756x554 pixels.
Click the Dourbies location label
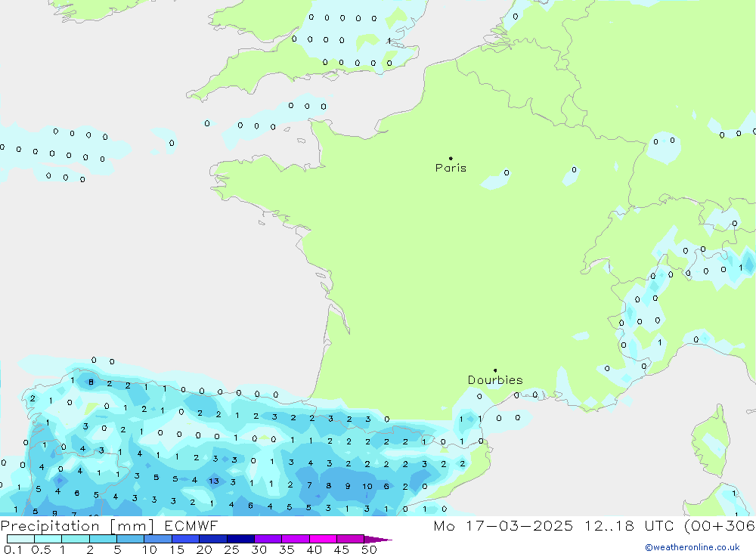coord(495,380)
